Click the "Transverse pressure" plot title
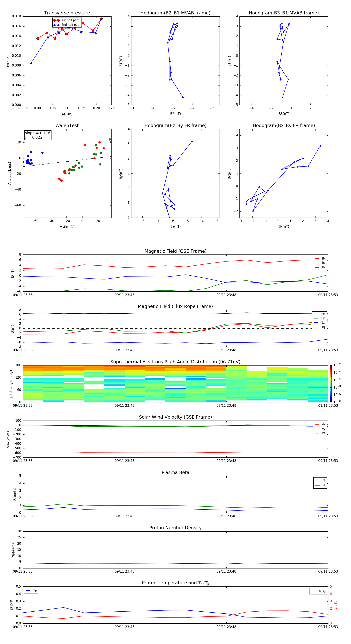The width and height of the screenshot is (351, 644). [67, 13]
